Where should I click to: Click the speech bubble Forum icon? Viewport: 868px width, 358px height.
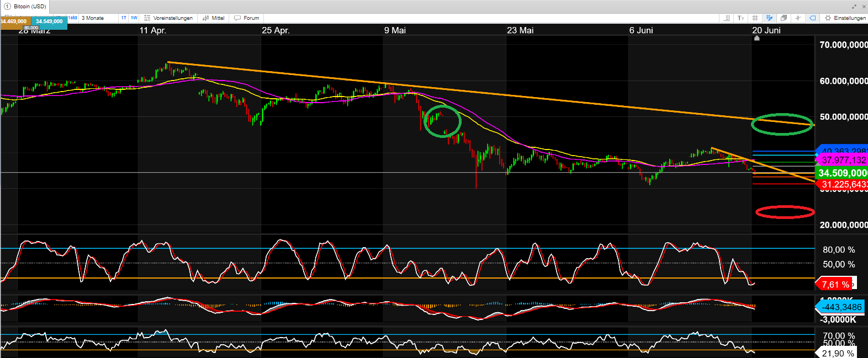(x=237, y=18)
